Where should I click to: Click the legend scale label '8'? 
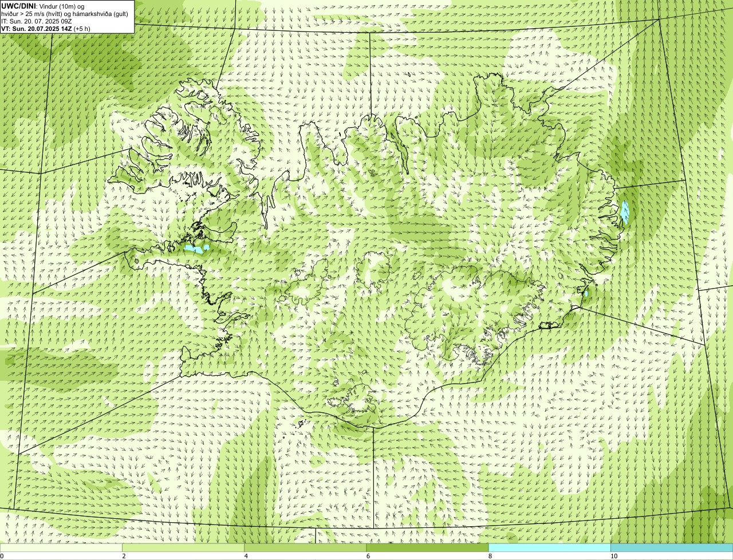coord(490,556)
